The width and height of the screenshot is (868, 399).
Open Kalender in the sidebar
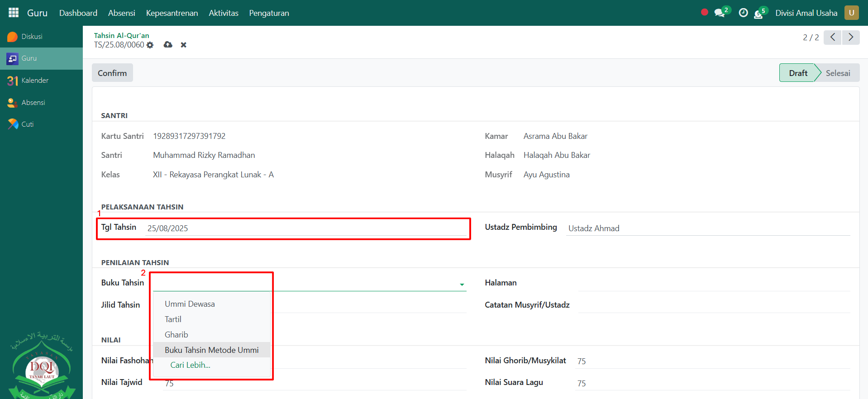[x=35, y=81]
